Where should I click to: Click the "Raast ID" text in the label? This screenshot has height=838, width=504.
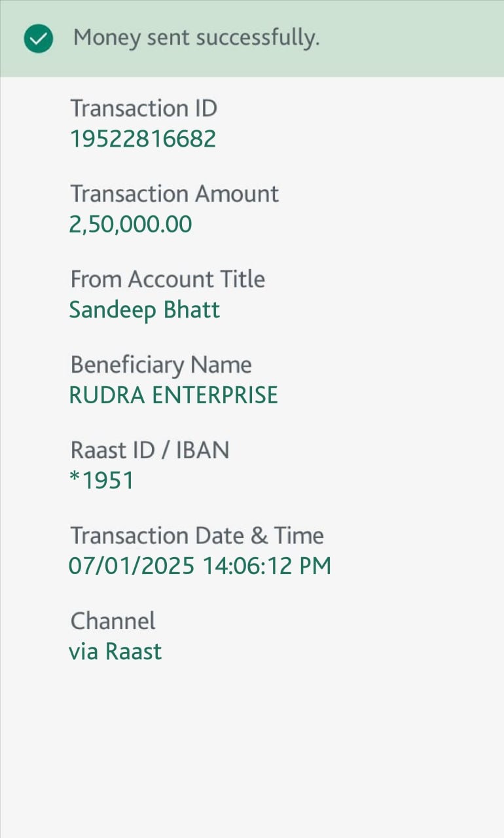tap(113, 450)
